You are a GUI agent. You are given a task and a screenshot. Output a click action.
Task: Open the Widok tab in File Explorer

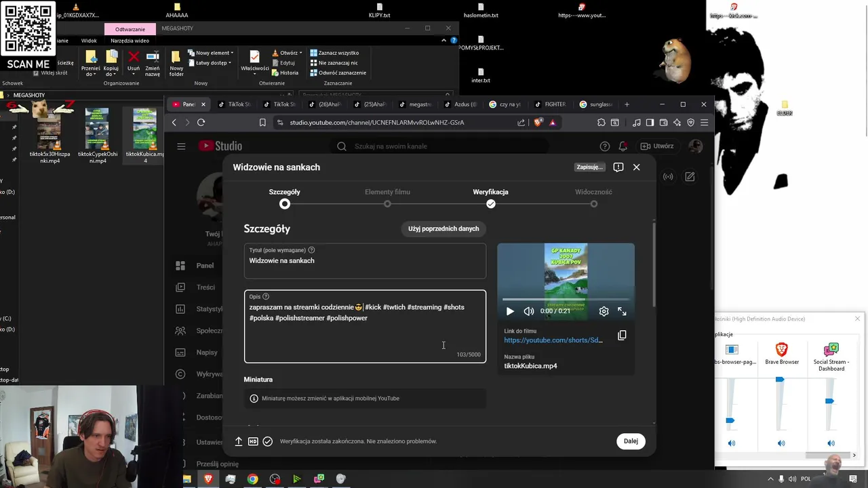coord(89,41)
